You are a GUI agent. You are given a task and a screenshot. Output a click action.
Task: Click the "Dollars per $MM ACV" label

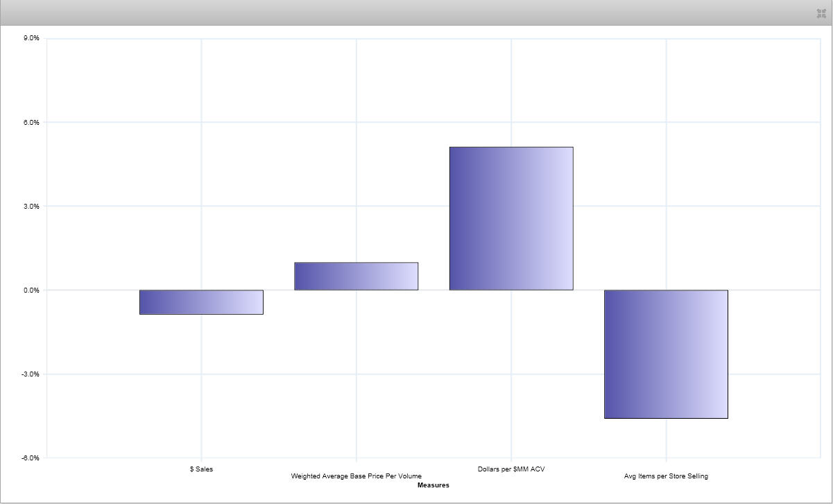[x=511, y=469]
